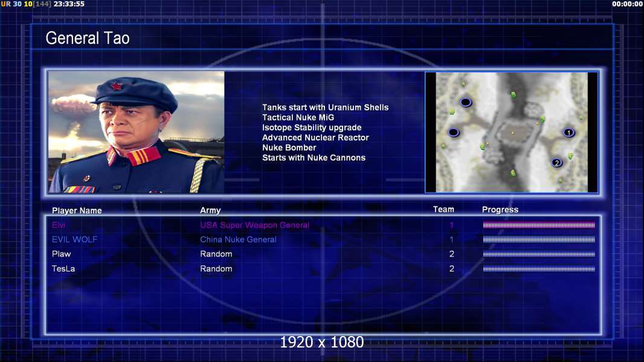
Task: Click the map preview thumbnail
Action: 511,132
